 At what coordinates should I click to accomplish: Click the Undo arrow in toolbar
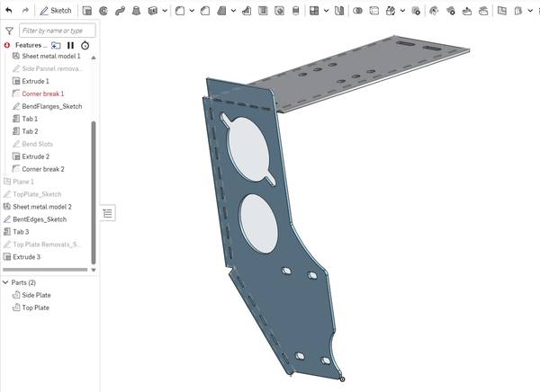(8, 11)
